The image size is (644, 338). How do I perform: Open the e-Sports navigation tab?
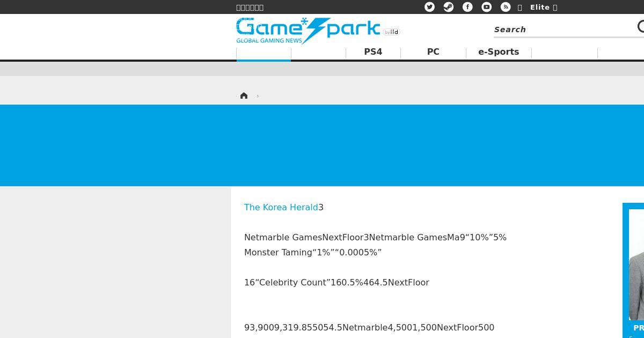click(499, 52)
